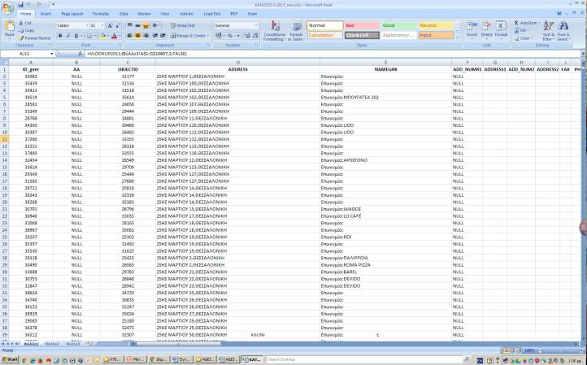
Task: Open Sort & Filter
Action: (548, 31)
